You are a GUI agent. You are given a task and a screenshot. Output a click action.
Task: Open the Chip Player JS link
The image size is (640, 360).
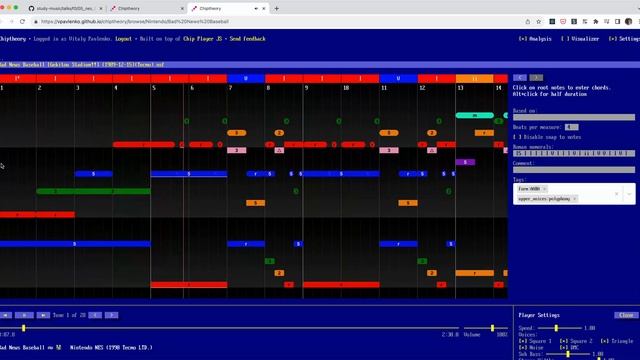pos(202,39)
